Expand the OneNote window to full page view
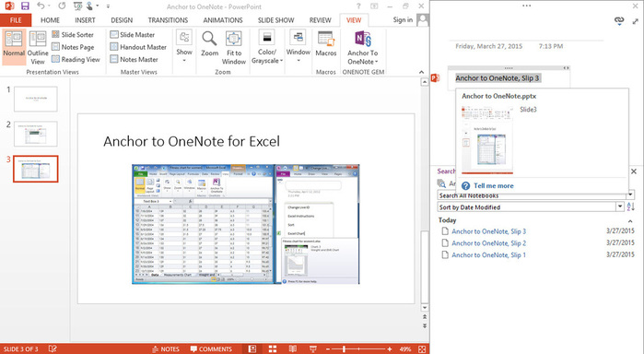 [x=636, y=21]
